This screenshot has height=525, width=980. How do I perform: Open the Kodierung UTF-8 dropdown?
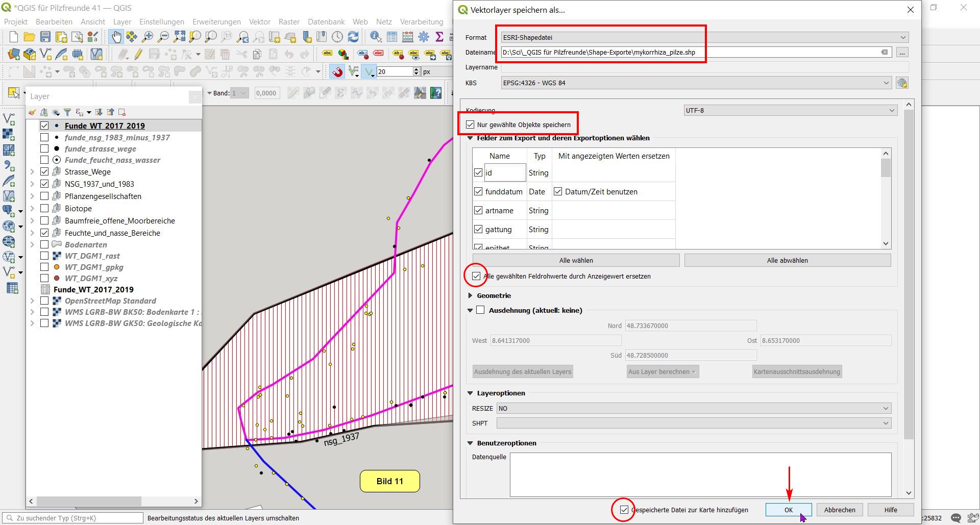[790, 110]
